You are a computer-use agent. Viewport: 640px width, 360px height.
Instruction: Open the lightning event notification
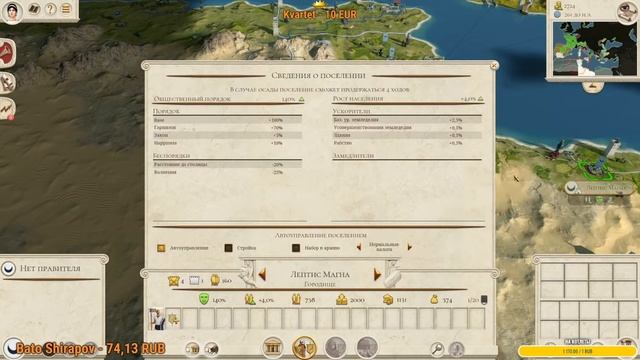(x=7, y=109)
